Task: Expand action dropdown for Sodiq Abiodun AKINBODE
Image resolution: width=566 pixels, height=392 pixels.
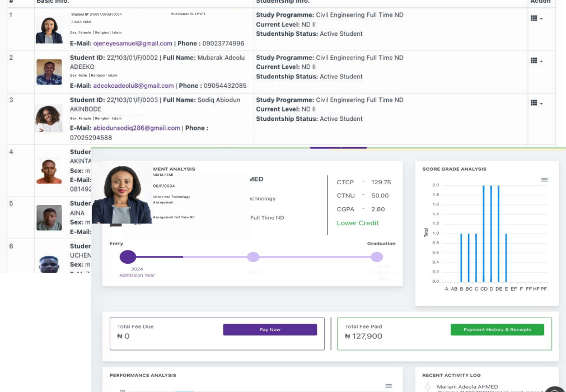Action: point(536,103)
